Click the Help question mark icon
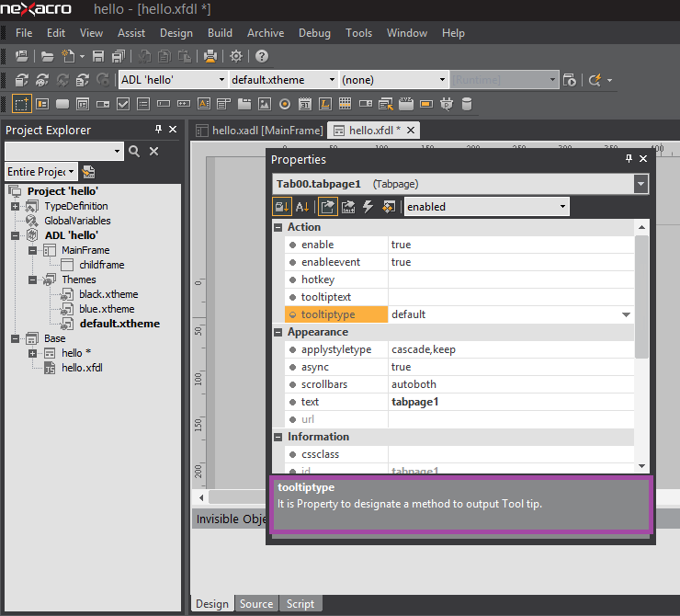Screen dimensions: 680x616 (262, 56)
